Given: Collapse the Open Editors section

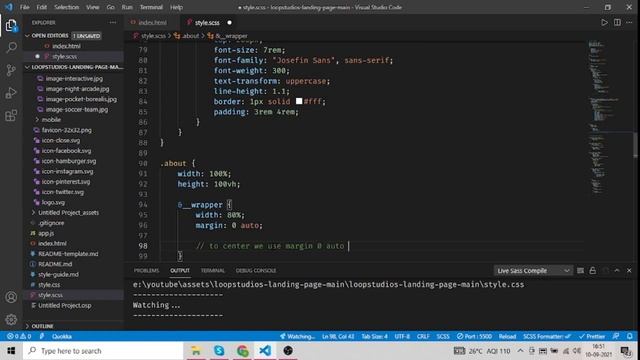Looking at the screenshot, I should pos(73,36).
